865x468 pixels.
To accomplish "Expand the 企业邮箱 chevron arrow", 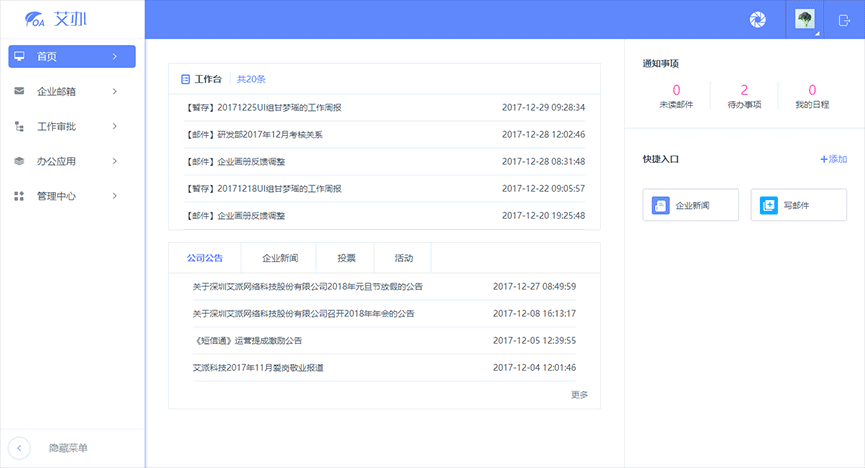I will pos(115,91).
